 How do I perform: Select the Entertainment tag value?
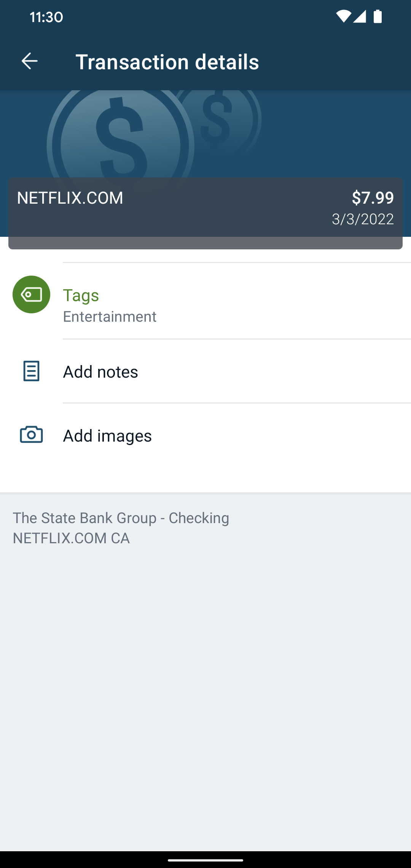[110, 317]
